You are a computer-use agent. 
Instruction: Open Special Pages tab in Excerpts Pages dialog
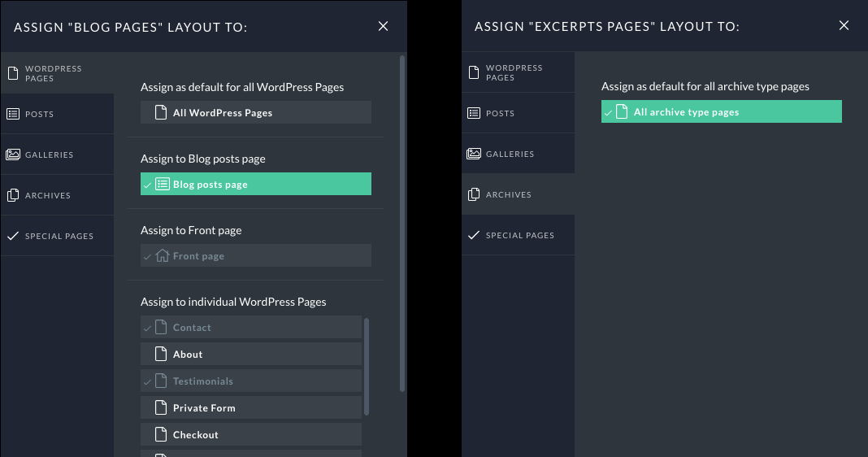click(519, 236)
